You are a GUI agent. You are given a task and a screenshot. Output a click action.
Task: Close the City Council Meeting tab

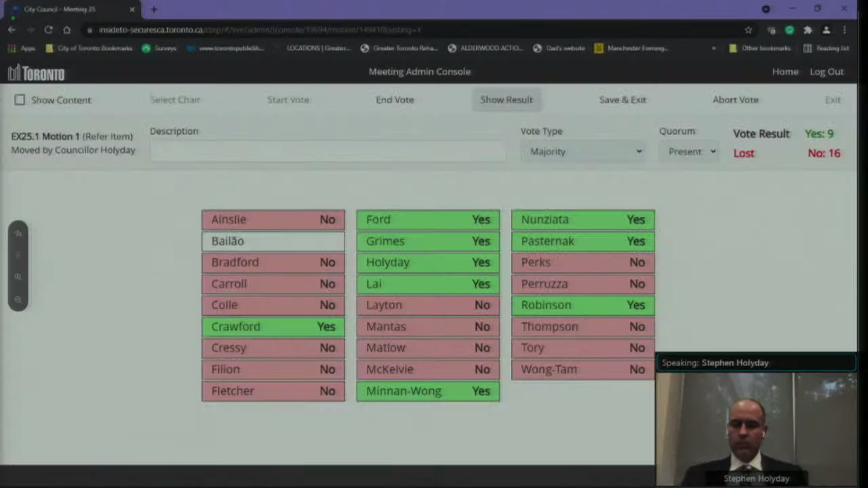pos(132,9)
